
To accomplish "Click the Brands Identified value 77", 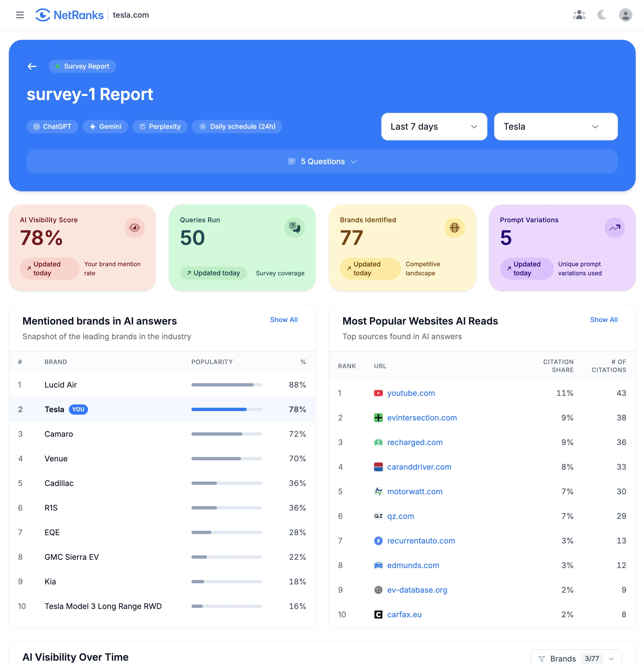I will pyautogui.click(x=352, y=238).
